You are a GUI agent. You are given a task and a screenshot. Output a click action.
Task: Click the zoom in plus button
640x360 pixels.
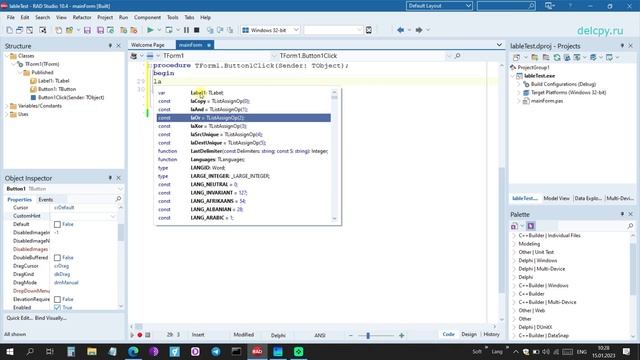402,336
